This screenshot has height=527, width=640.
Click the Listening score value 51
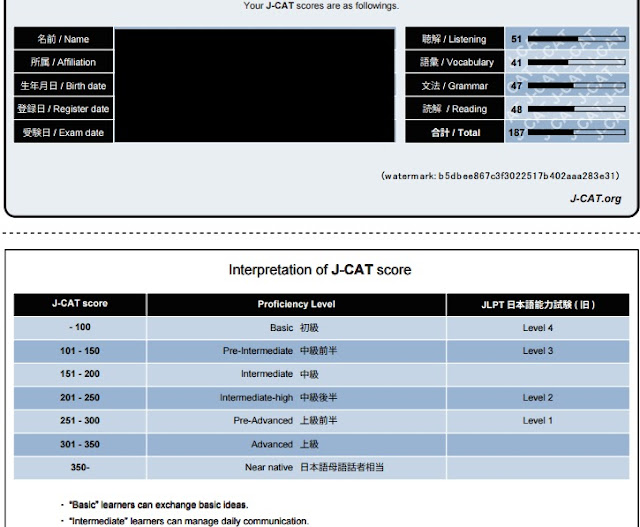516,39
